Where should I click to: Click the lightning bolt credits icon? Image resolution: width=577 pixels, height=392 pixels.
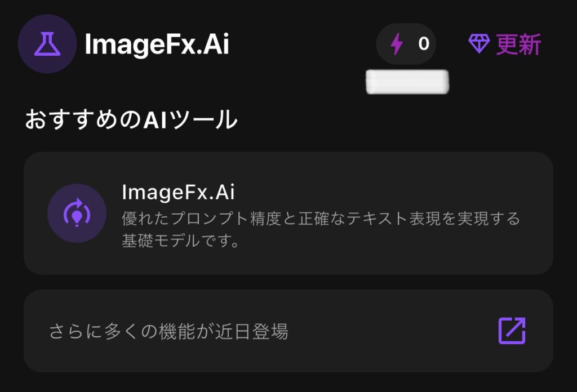pos(396,44)
